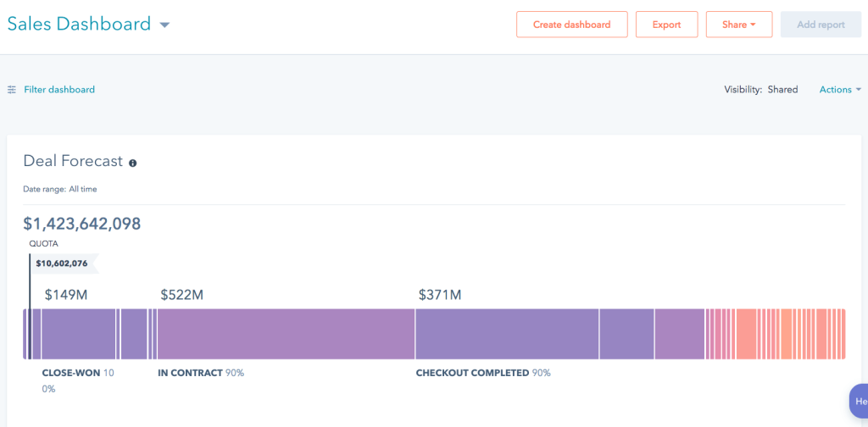Click the Deal Forecast report title
The height and width of the screenshot is (427, 868).
[73, 161]
